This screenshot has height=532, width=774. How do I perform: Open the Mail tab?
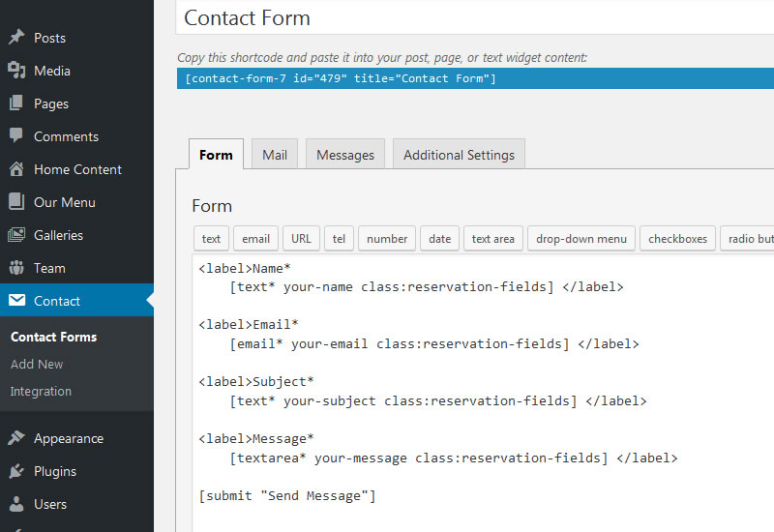(x=274, y=155)
